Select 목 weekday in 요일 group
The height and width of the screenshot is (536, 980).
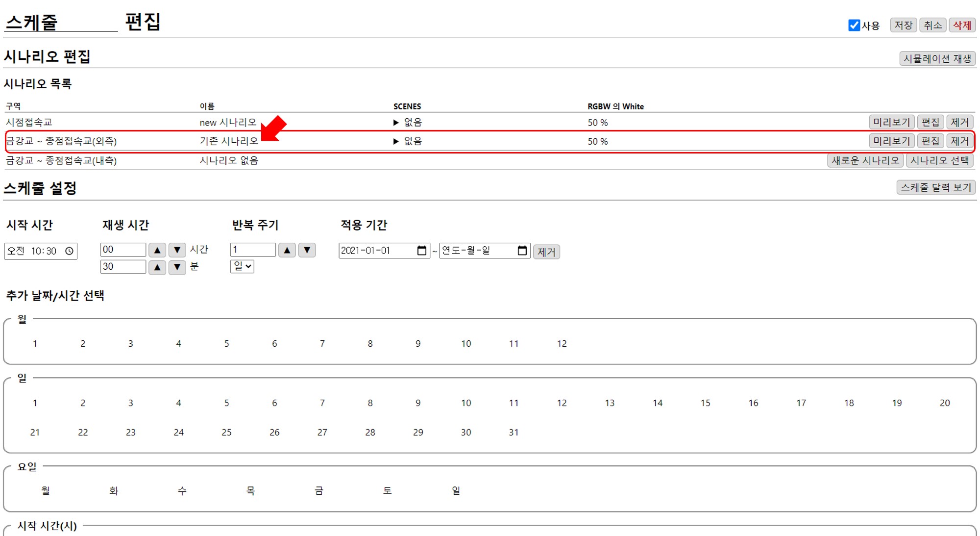coord(250,491)
